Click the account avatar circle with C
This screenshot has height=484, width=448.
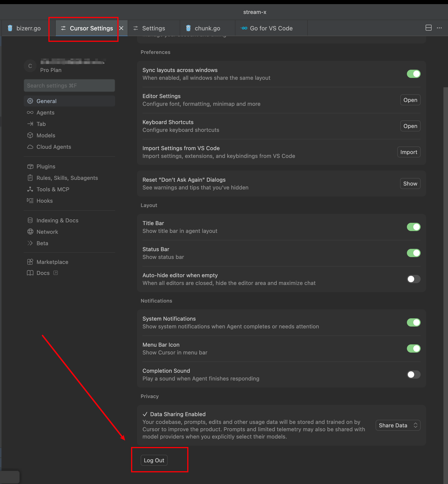tap(30, 66)
